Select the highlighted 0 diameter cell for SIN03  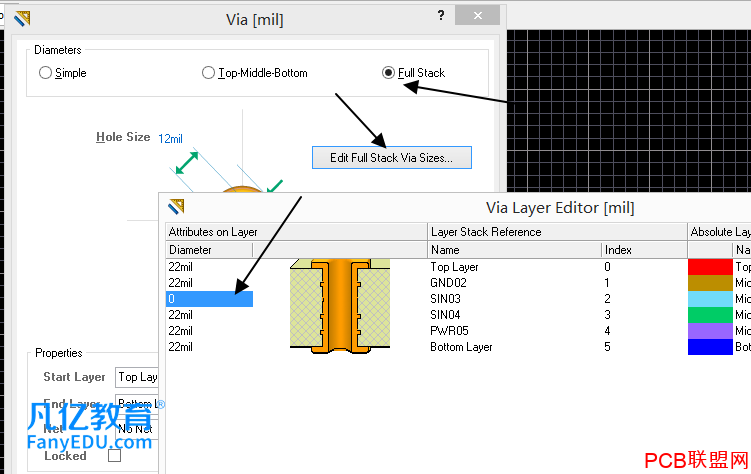tap(209, 299)
